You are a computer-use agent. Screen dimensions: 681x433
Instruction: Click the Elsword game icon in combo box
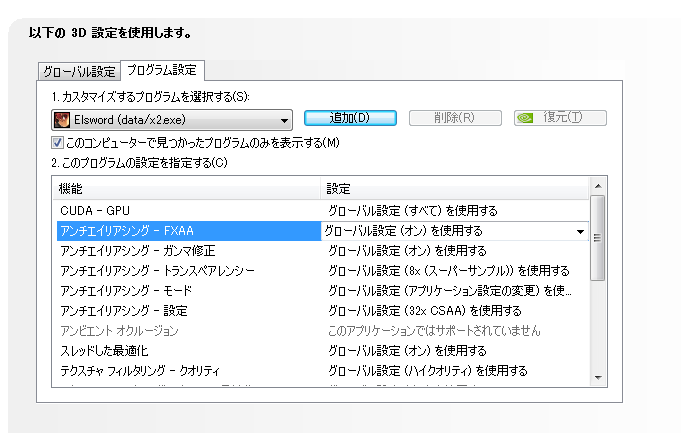click(x=62, y=120)
